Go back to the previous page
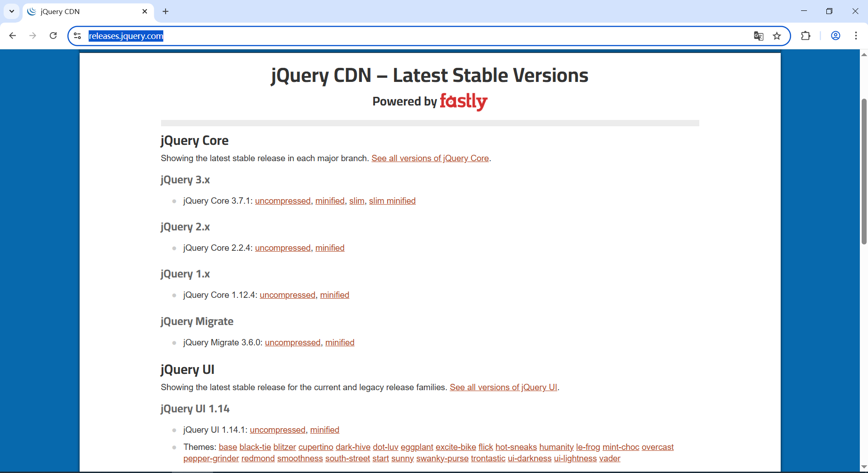The width and height of the screenshot is (868, 473). point(13,36)
